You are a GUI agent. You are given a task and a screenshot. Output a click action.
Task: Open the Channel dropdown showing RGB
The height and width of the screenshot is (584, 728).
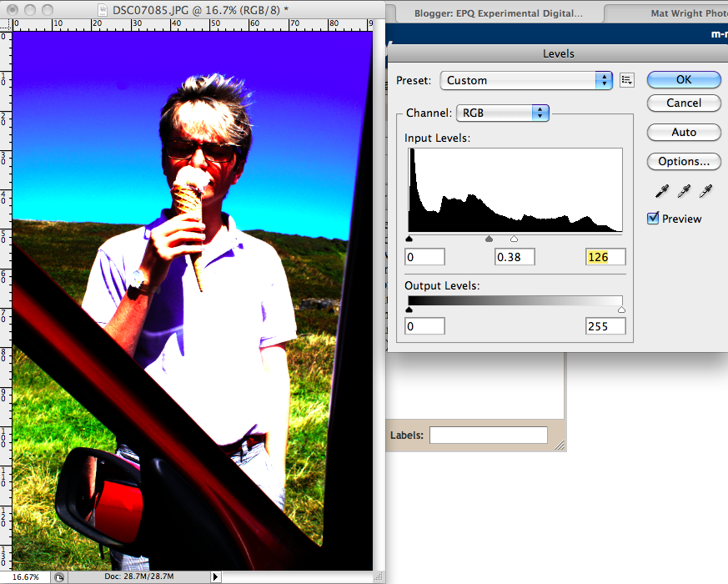[x=503, y=113]
